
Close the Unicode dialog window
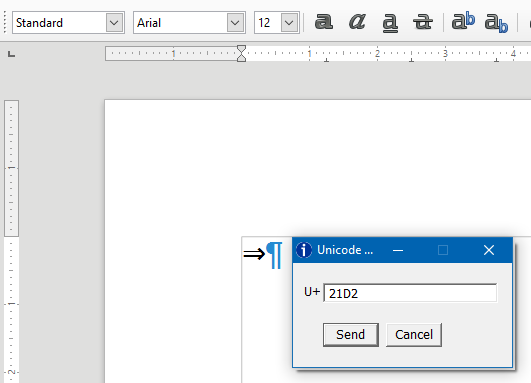pos(489,250)
